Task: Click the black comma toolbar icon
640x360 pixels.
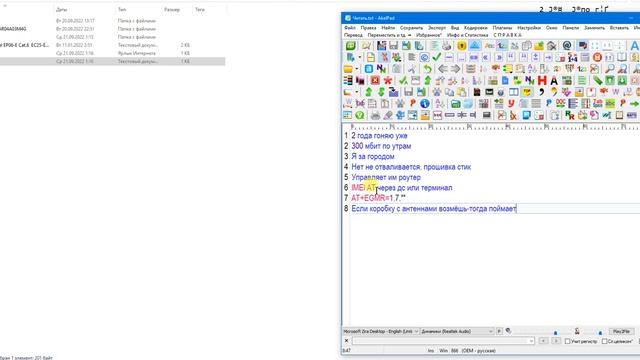Action: click(542, 92)
